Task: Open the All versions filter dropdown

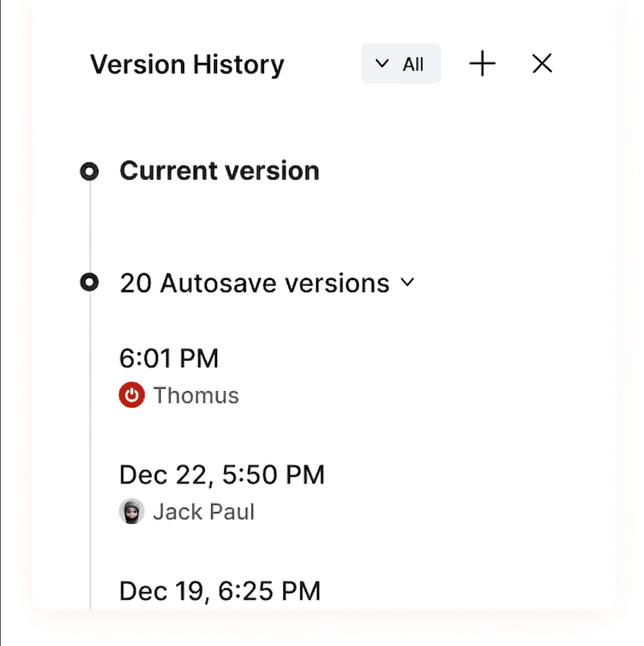Action: 401,64
